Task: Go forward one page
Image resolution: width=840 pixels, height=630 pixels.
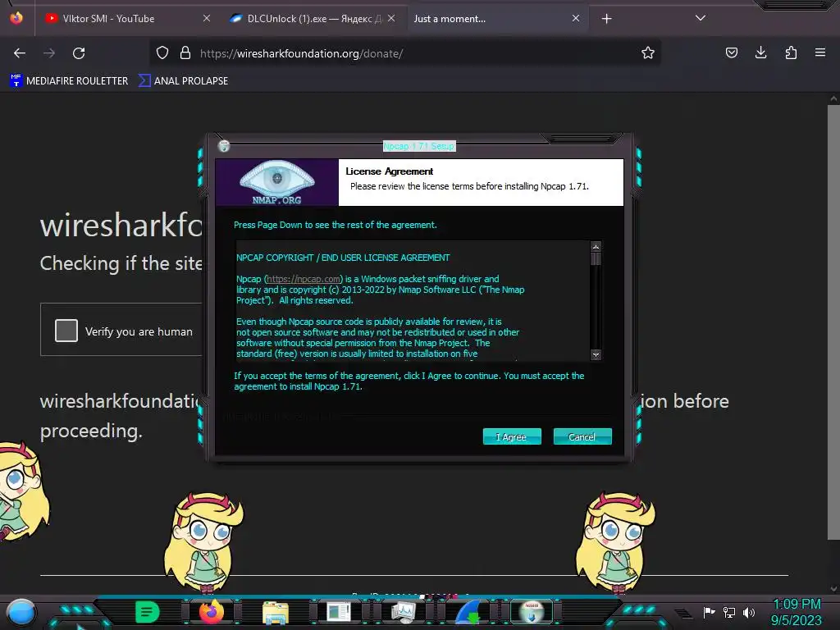Action: [49, 53]
